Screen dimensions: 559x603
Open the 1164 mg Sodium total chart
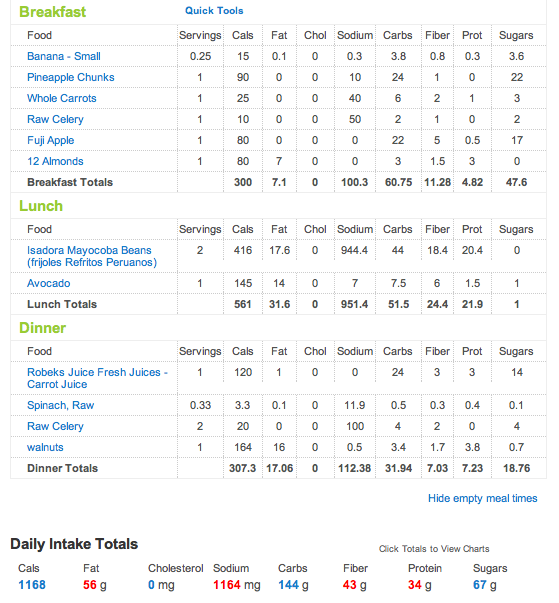point(237,585)
